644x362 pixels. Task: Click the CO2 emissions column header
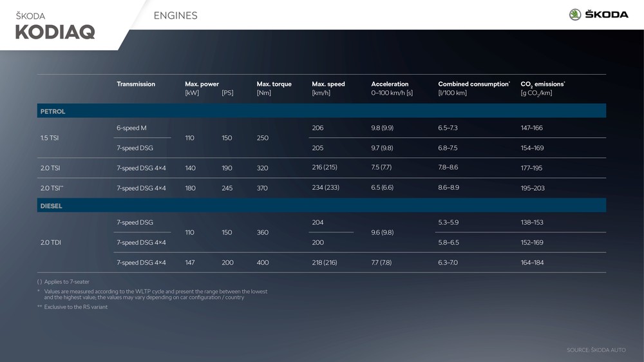click(x=542, y=84)
